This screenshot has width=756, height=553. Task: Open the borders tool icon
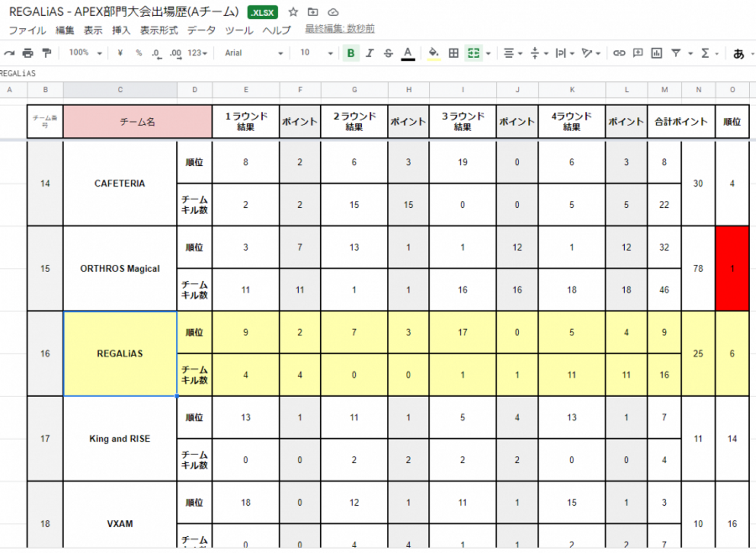click(454, 53)
